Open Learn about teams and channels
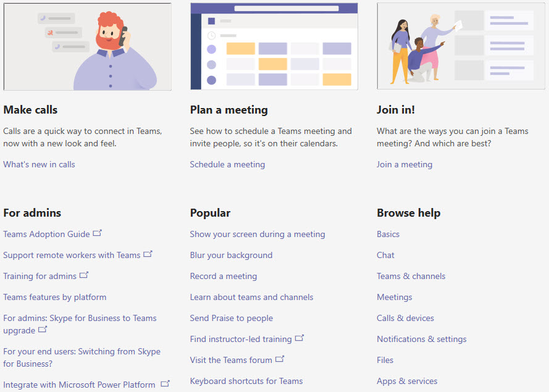549x392 pixels. 251,297
